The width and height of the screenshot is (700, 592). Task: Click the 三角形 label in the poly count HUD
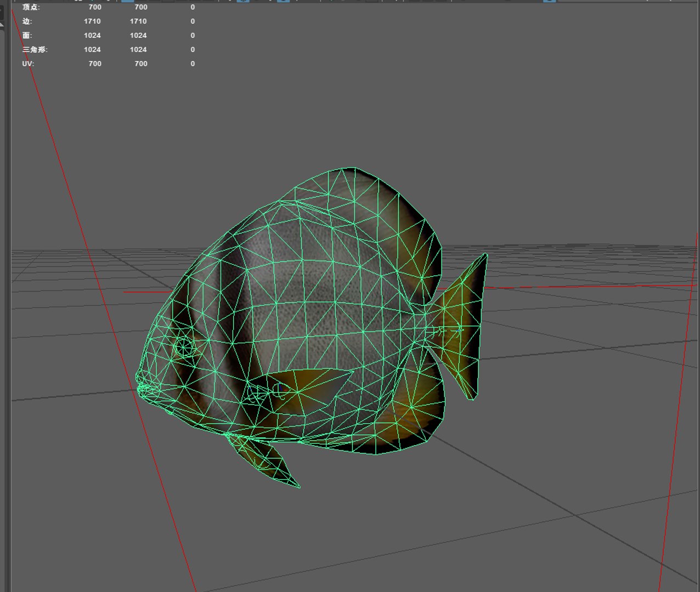35,50
